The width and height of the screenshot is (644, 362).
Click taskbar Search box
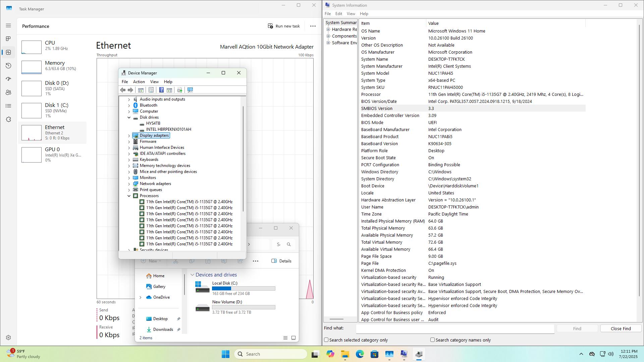click(x=271, y=354)
